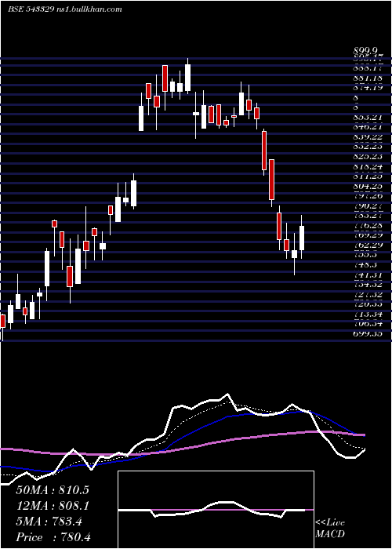
Task: Select the 741.31 price axis label
Action: tap(368, 275)
